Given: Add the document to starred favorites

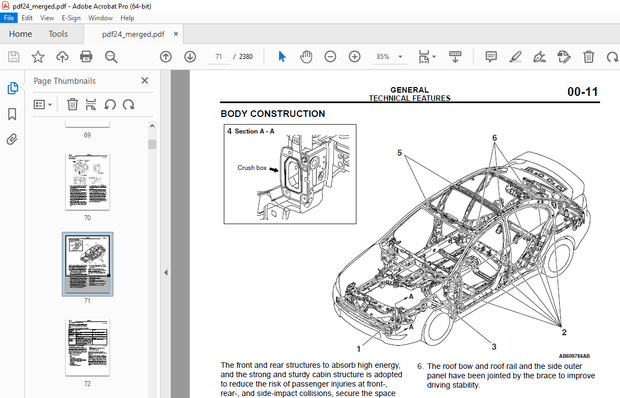Looking at the screenshot, I should point(38,57).
